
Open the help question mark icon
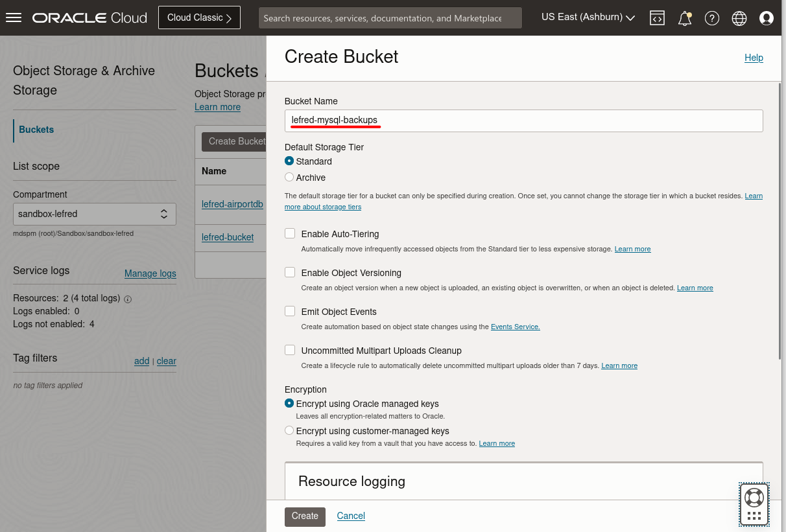point(711,17)
